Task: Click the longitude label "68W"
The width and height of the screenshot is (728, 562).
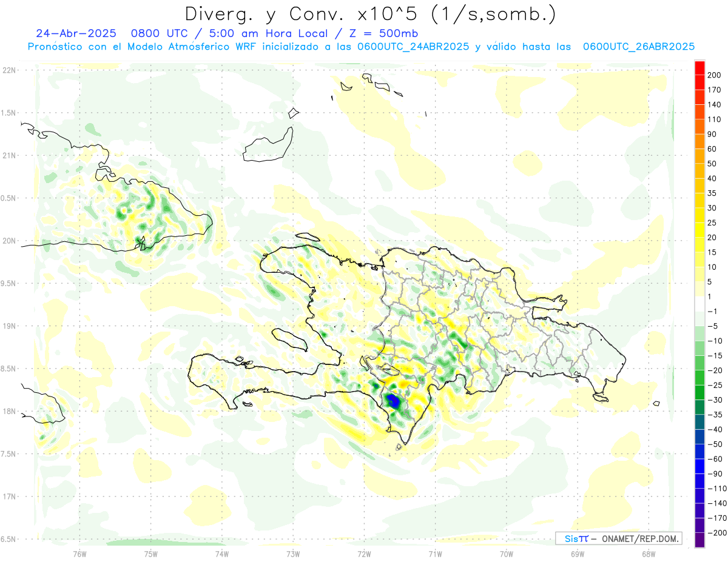Action: tap(649, 554)
